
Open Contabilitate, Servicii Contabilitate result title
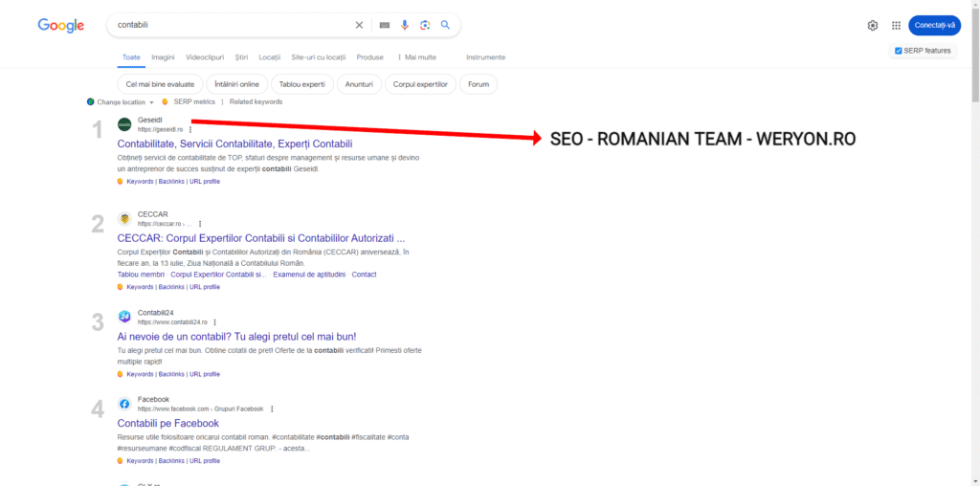tap(235, 144)
